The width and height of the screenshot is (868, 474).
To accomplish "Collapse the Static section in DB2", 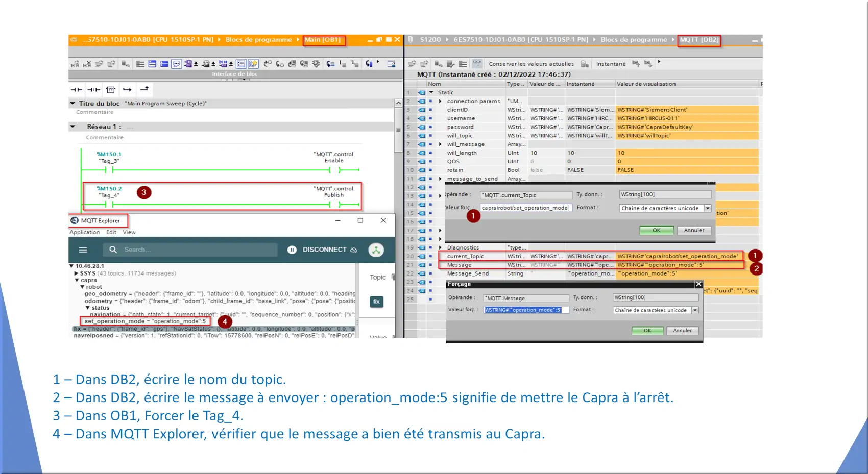I will (431, 92).
